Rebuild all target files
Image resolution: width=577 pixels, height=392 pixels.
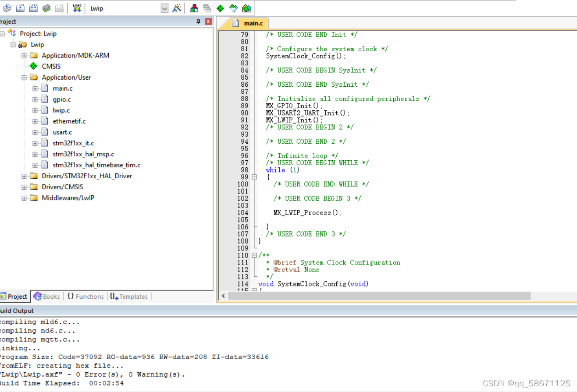pos(33,8)
